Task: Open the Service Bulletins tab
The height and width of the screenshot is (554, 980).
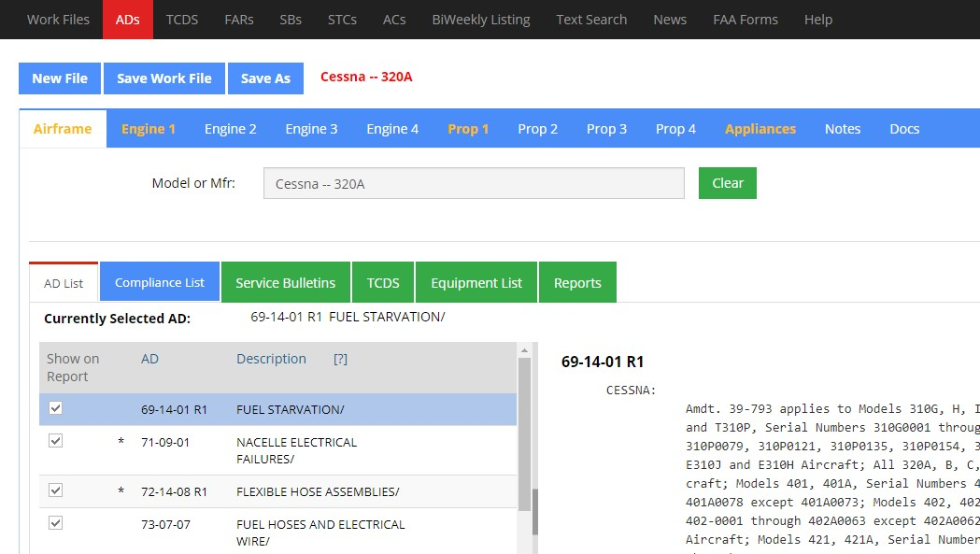Action: click(x=285, y=282)
